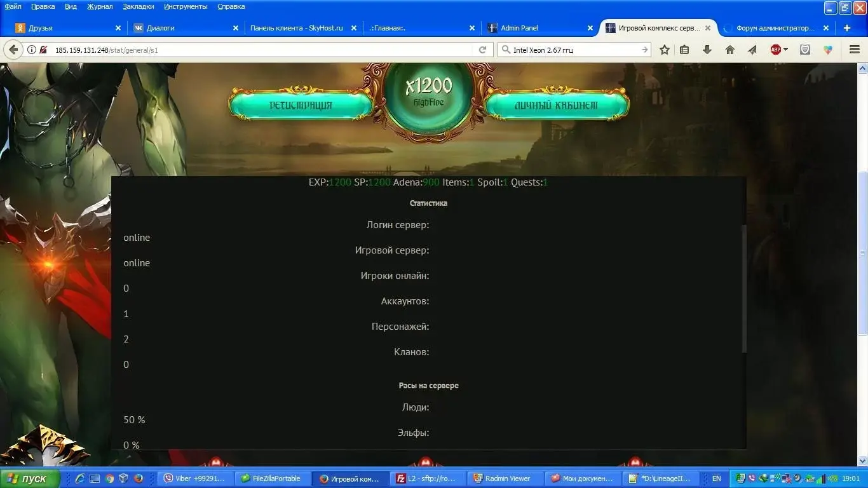Screen dimensions: 868x488
Task: Open the new tab plus button
Action: click(x=847, y=28)
